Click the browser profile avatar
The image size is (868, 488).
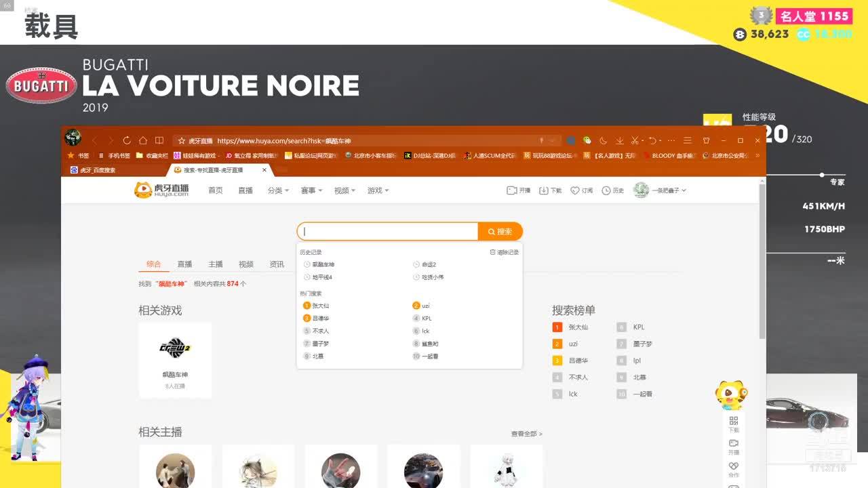[x=73, y=138]
